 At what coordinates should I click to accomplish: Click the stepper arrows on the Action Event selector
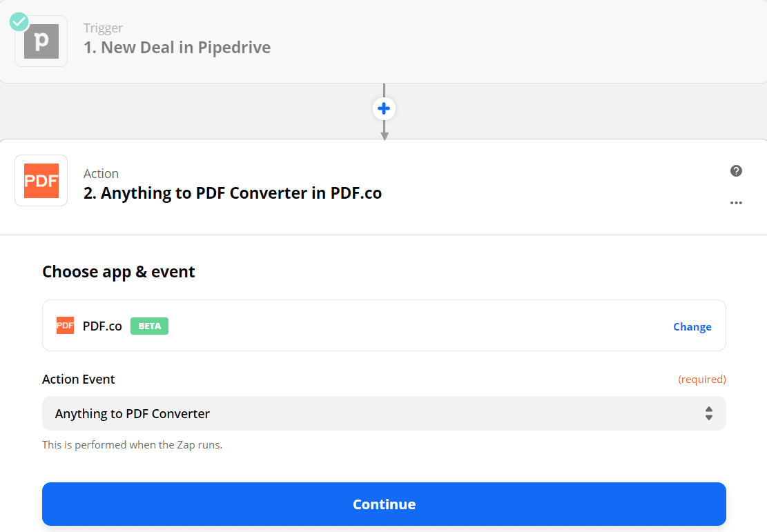pyautogui.click(x=709, y=413)
